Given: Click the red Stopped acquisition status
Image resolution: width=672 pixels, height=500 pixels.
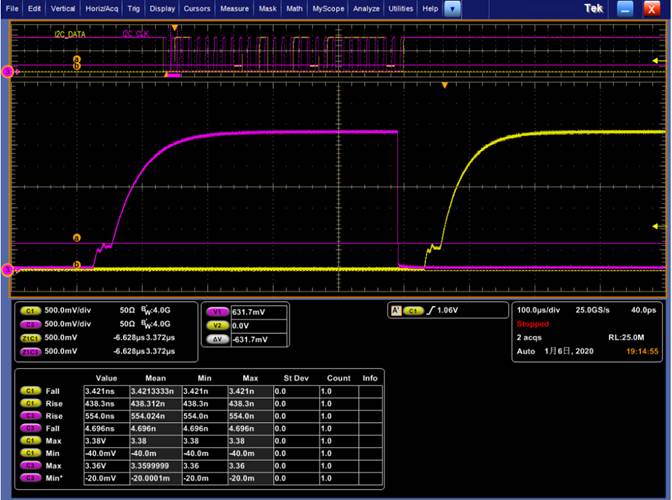Looking at the screenshot, I should (532, 325).
